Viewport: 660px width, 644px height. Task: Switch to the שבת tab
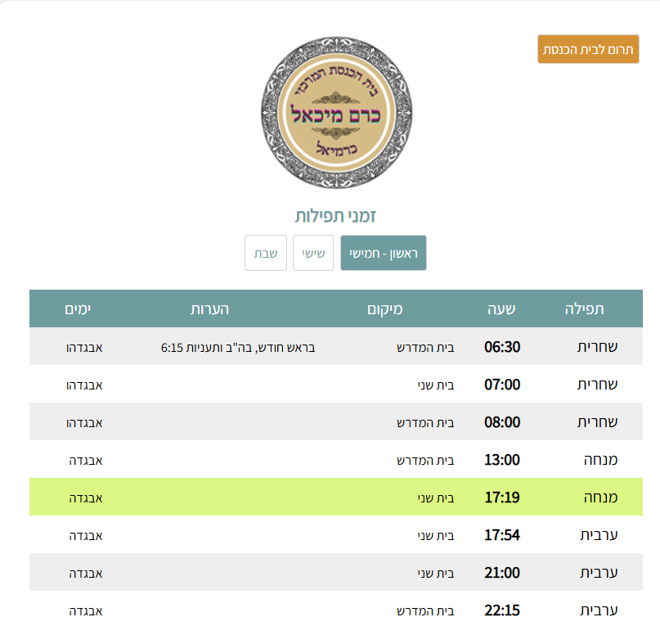click(266, 253)
